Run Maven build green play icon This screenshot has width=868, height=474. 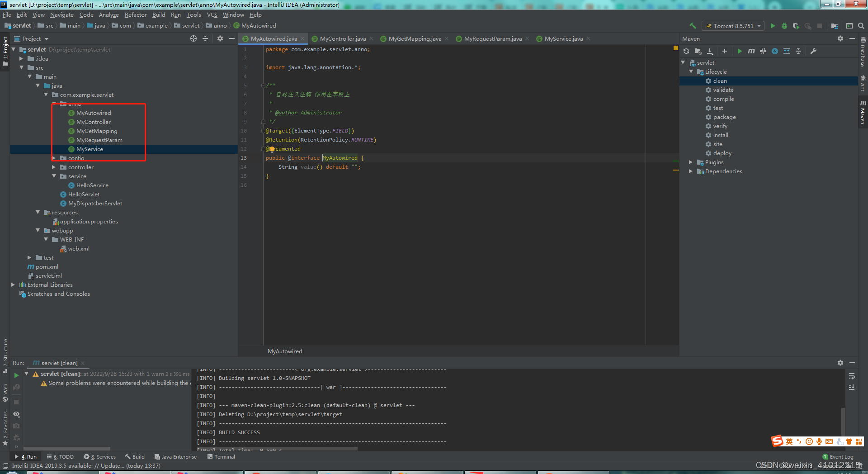tap(740, 51)
